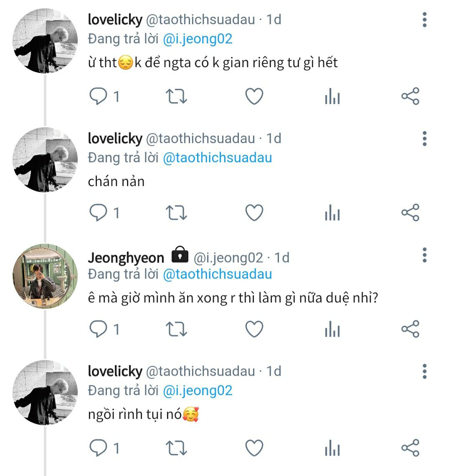
Task: Open Jeonghyeon's profile name
Action: point(126,257)
